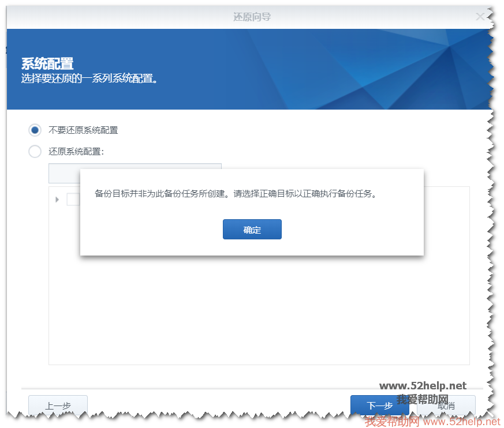The image size is (504, 428).
Task: Click the black www.52help.net watermark
Action: point(423,386)
